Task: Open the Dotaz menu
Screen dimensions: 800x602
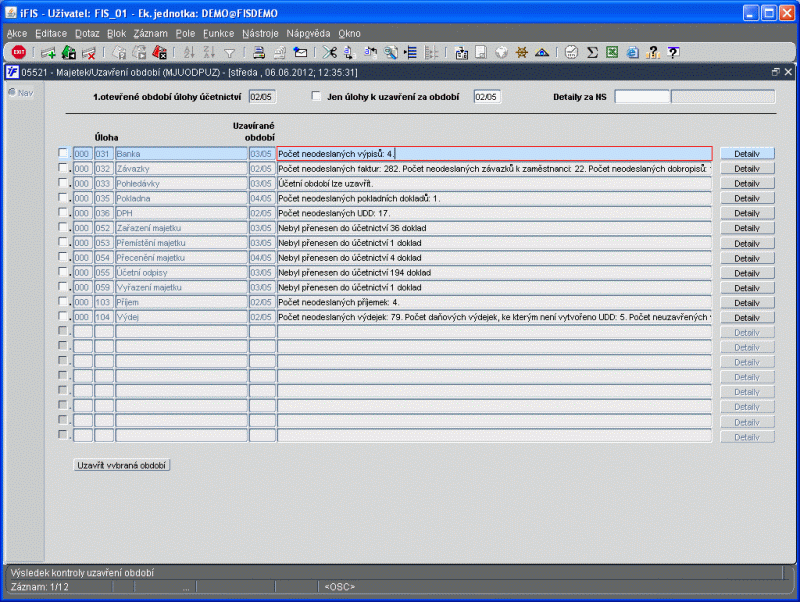Action: (x=87, y=33)
